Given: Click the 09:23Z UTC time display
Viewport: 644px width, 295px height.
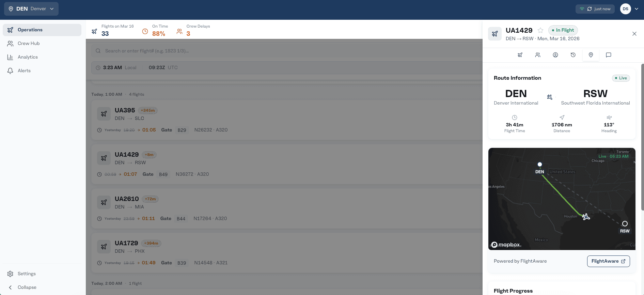Looking at the screenshot, I should coord(163,67).
